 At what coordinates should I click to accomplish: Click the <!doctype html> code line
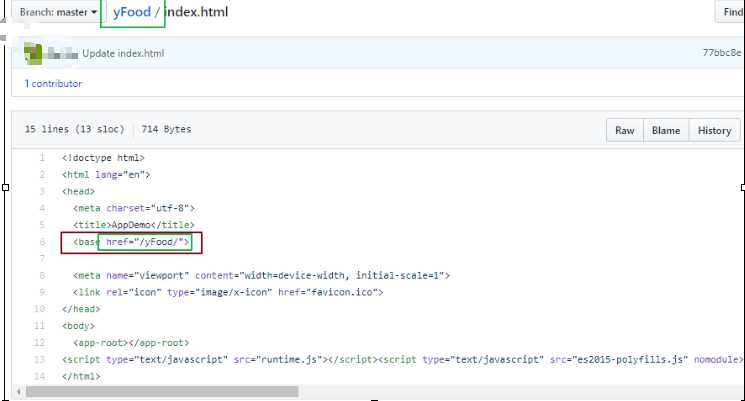103,158
